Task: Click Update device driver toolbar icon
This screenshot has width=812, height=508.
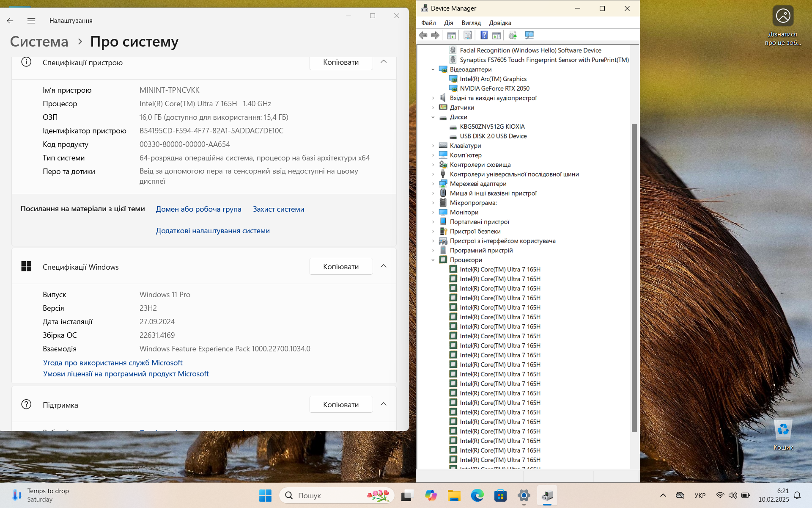Action: [x=513, y=35]
